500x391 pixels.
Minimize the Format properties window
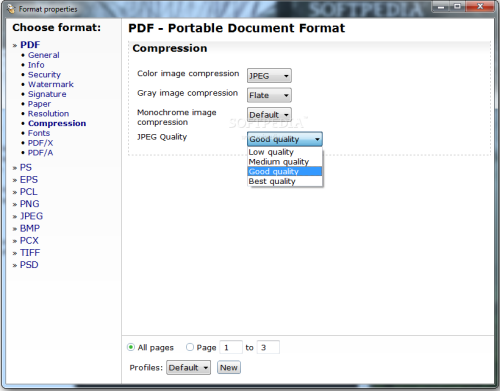441,6
